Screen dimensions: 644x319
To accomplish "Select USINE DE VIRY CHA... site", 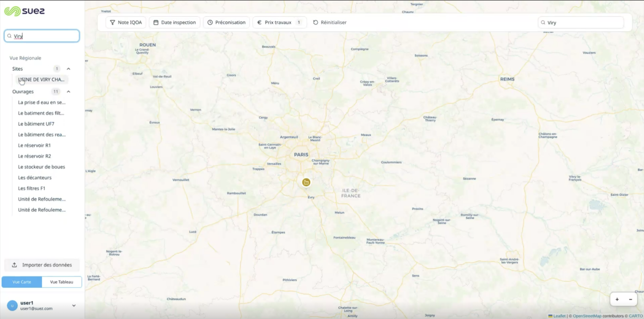I will (41, 80).
